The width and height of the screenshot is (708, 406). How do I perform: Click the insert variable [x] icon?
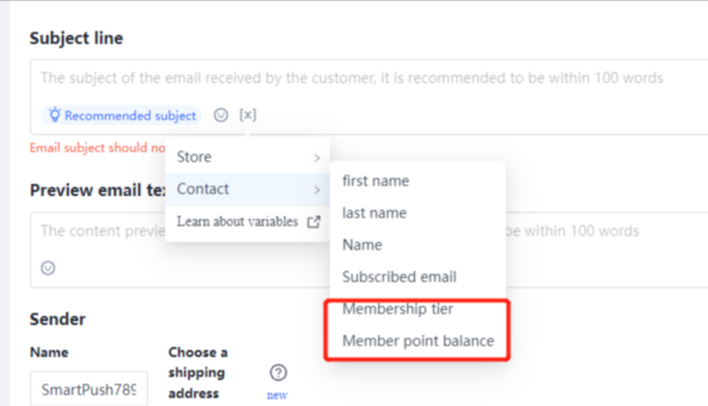pyautogui.click(x=248, y=116)
